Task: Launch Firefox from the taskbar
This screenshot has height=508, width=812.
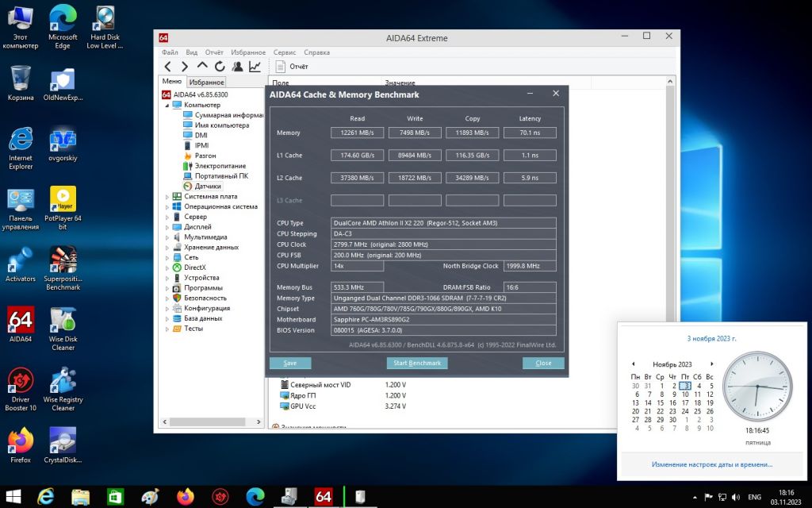Action: coord(185,497)
